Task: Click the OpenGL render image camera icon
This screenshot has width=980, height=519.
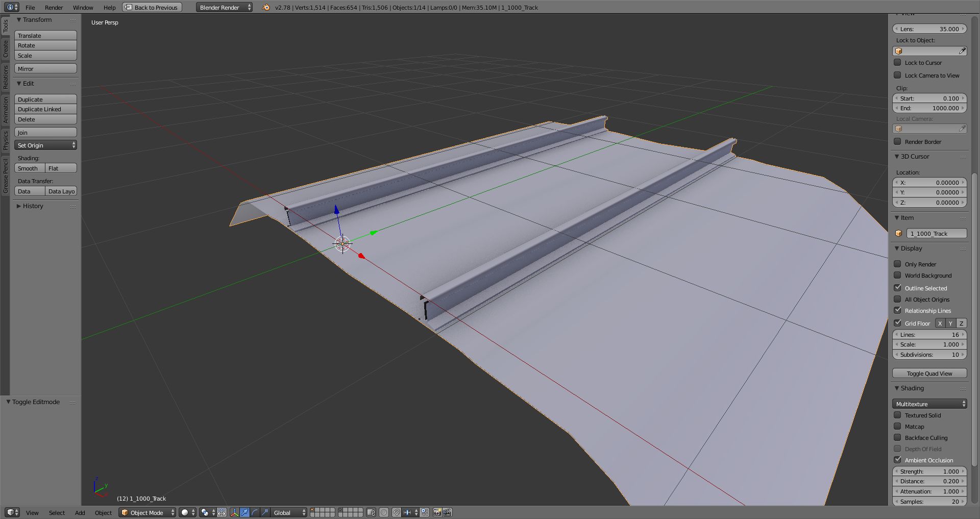Action: pos(437,512)
